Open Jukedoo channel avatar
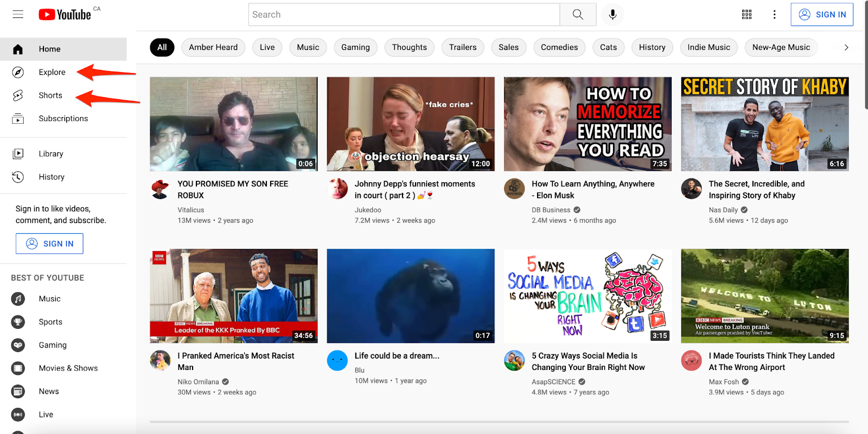 [x=337, y=189]
